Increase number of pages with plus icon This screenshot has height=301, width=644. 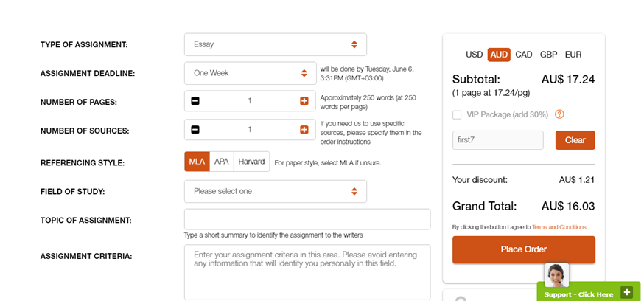coord(304,101)
